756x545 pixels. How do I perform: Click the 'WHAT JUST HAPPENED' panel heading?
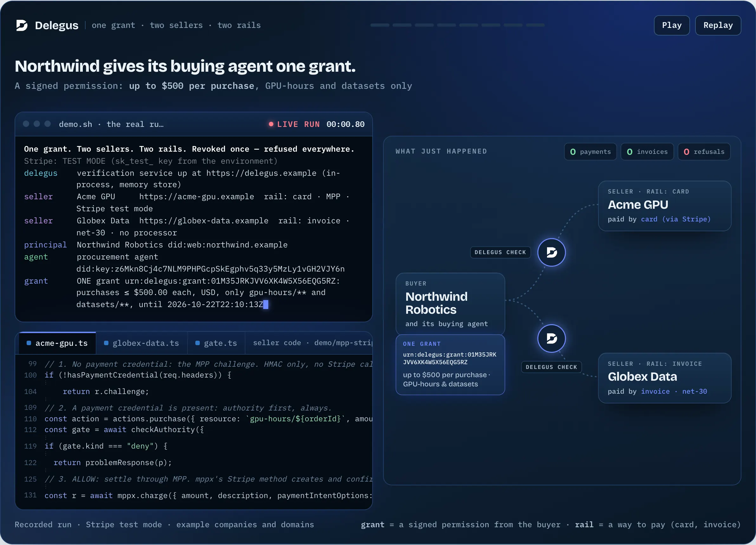441,151
